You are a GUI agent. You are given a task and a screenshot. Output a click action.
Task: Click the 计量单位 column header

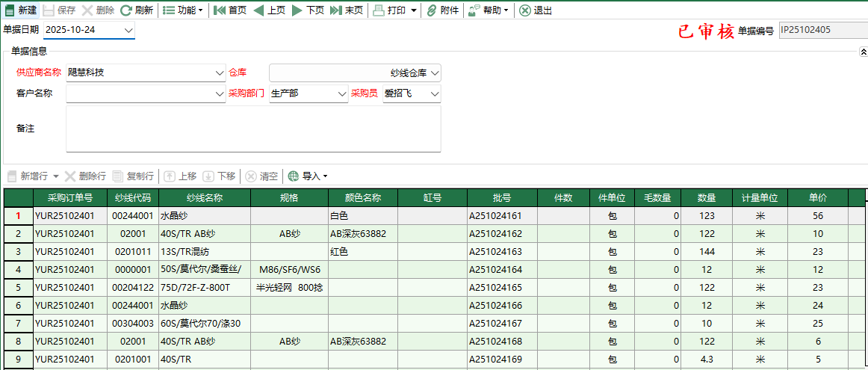coord(760,198)
